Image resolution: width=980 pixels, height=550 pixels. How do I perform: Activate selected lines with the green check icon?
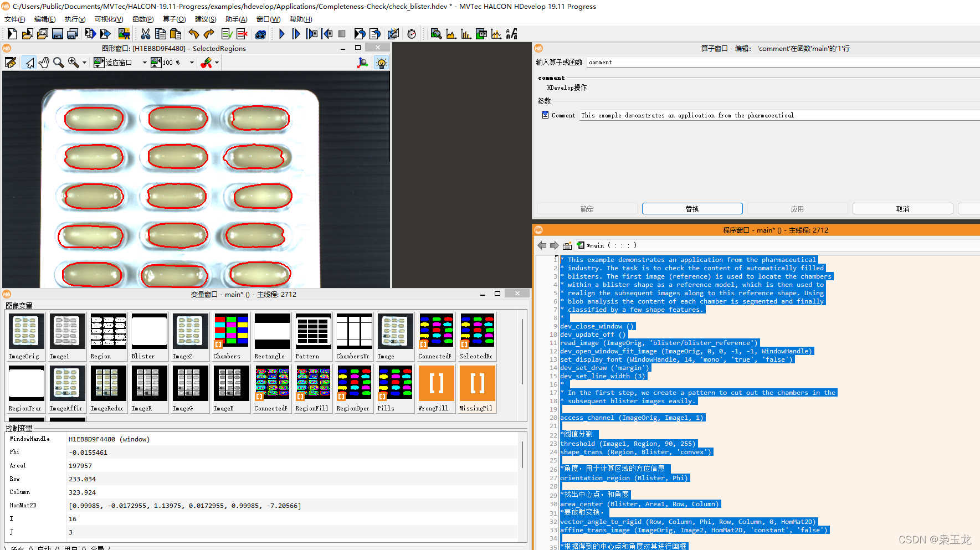pyautogui.click(x=227, y=34)
